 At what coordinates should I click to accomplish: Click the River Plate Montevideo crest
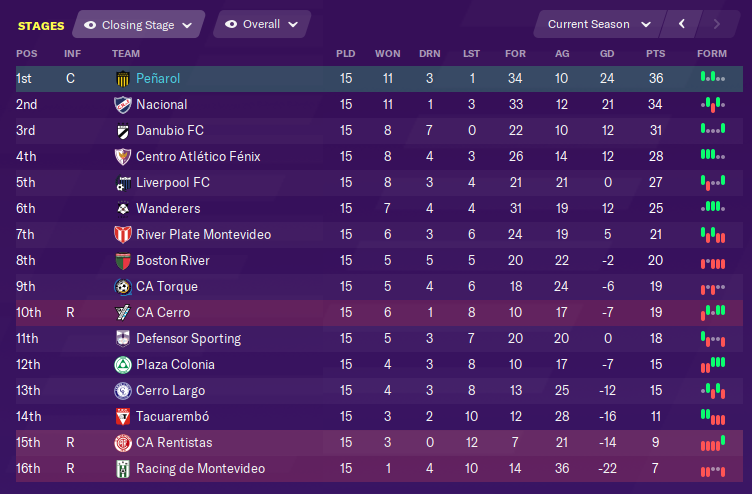coord(123,235)
